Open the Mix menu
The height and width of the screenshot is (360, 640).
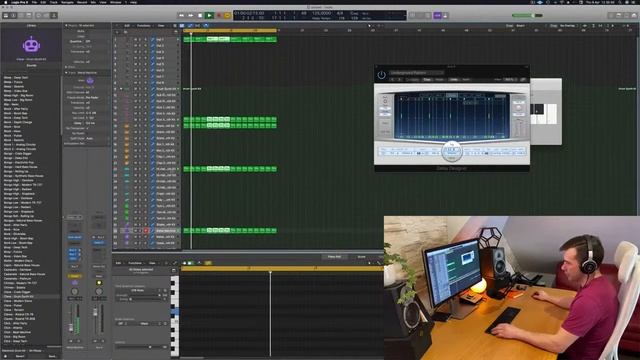pyautogui.click(x=93, y=2)
